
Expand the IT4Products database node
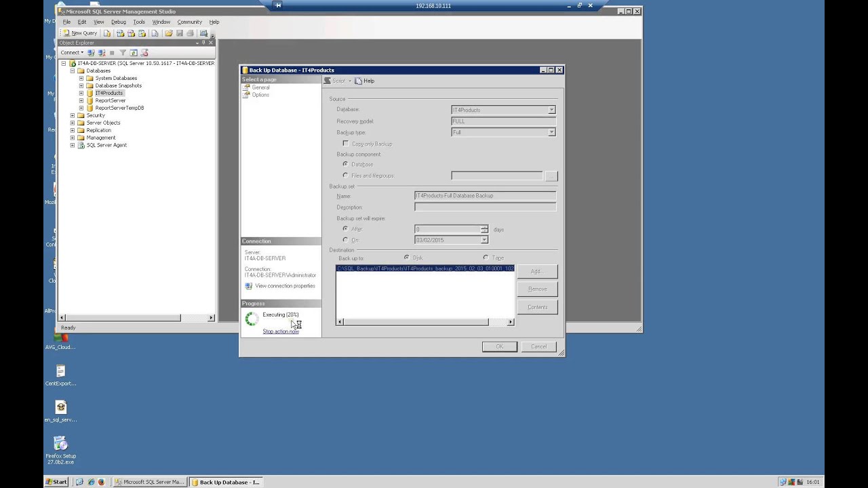(x=81, y=93)
